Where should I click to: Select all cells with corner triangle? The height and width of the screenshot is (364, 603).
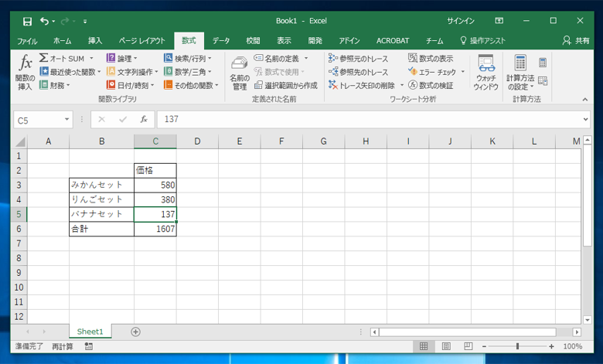pos(19,142)
